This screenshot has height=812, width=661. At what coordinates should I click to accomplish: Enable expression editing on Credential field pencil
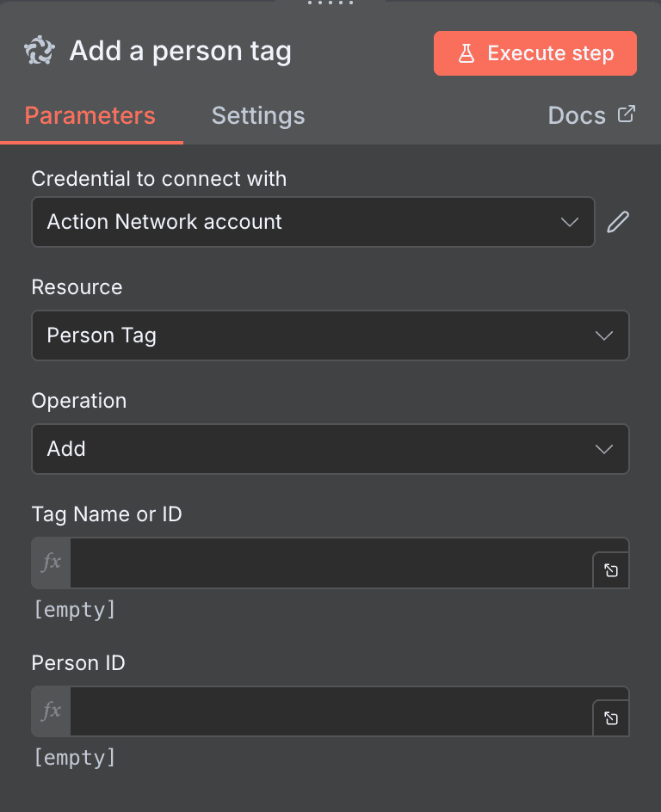click(x=618, y=222)
